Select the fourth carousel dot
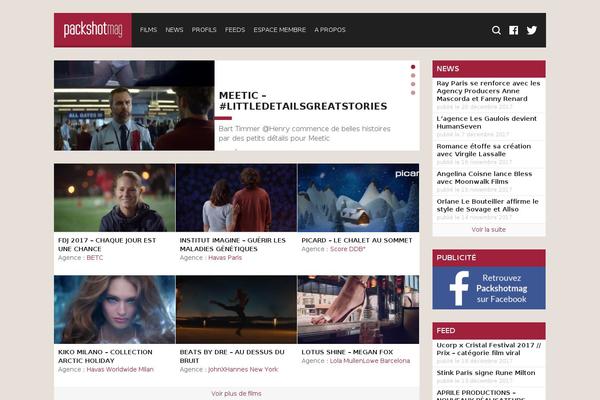Image resolution: width=600 pixels, height=400 pixels. [413, 93]
